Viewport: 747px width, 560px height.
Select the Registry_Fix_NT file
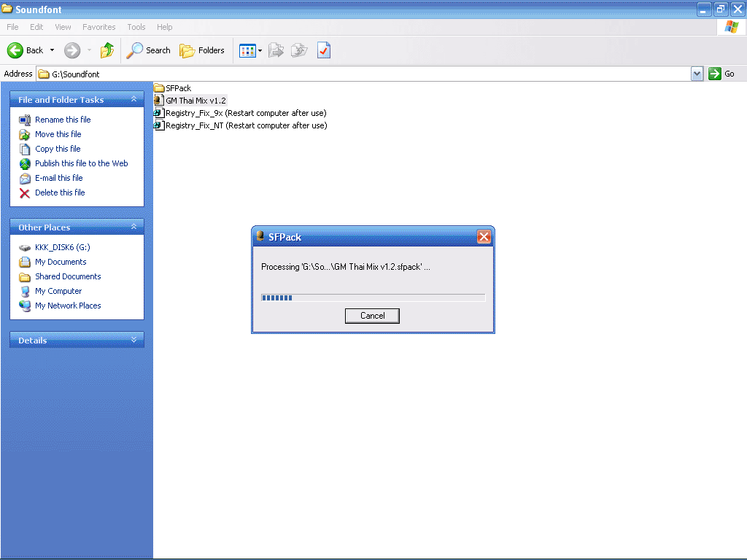click(247, 125)
